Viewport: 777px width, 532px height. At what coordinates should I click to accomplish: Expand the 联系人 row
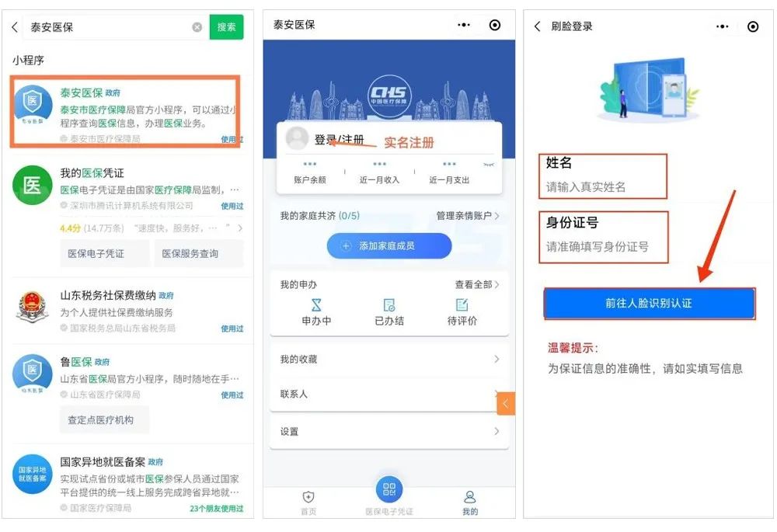click(389, 394)
